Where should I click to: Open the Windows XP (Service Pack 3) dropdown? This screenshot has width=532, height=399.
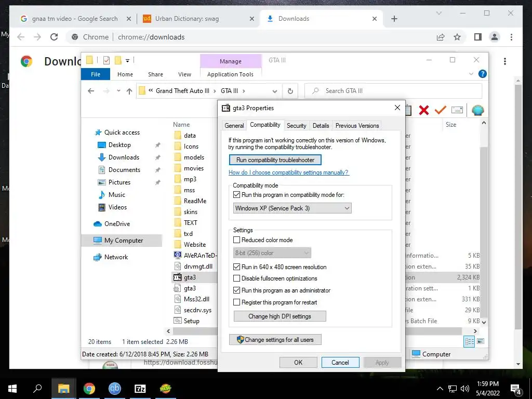pyautogui.click(x=292, y=208)
